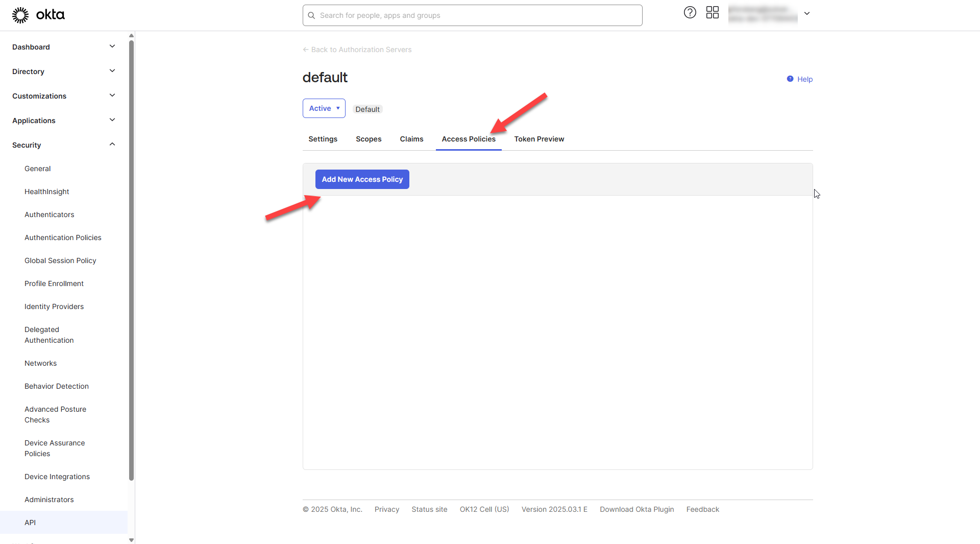Switch to the Scopes tab
The width and height of the screenshot is (980, 544).
(x=369, y=139)
